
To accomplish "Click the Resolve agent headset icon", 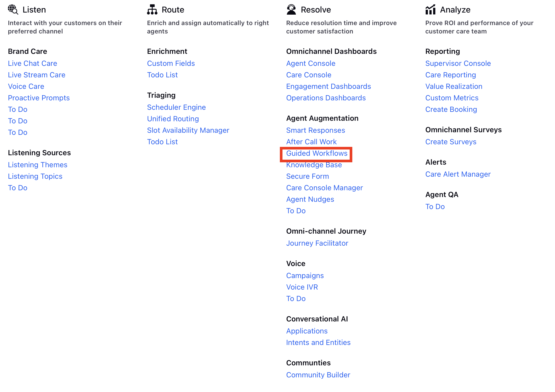I will tap(291, 10).
